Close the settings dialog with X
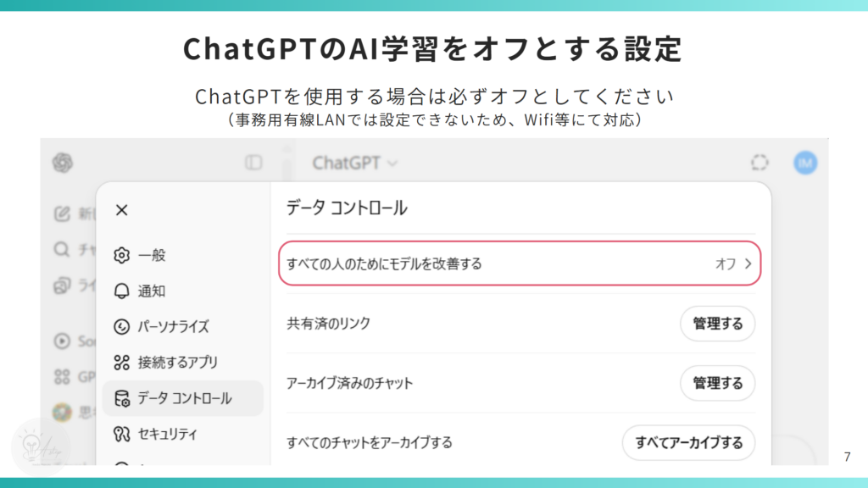868x488 pixels. [121, 210]
